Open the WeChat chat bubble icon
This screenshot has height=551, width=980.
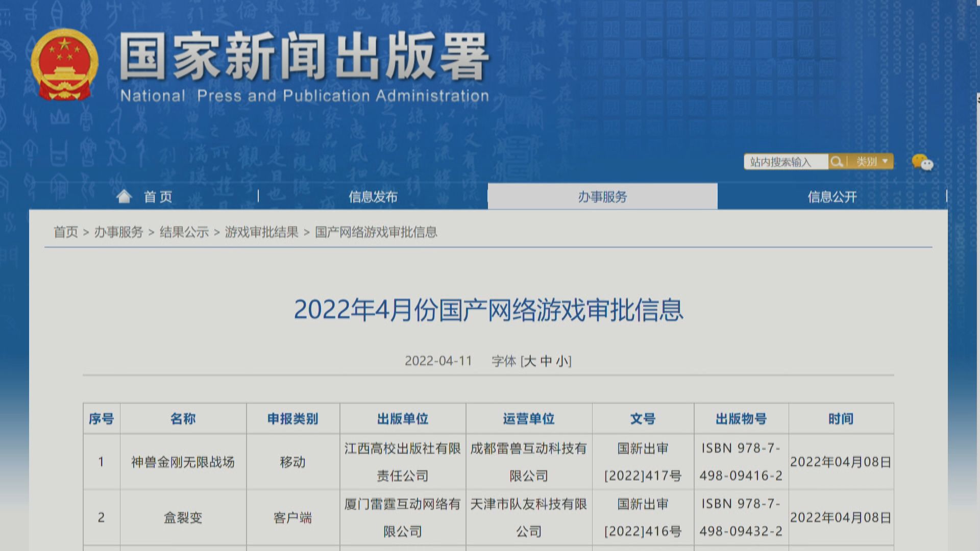tap(922, 163)
